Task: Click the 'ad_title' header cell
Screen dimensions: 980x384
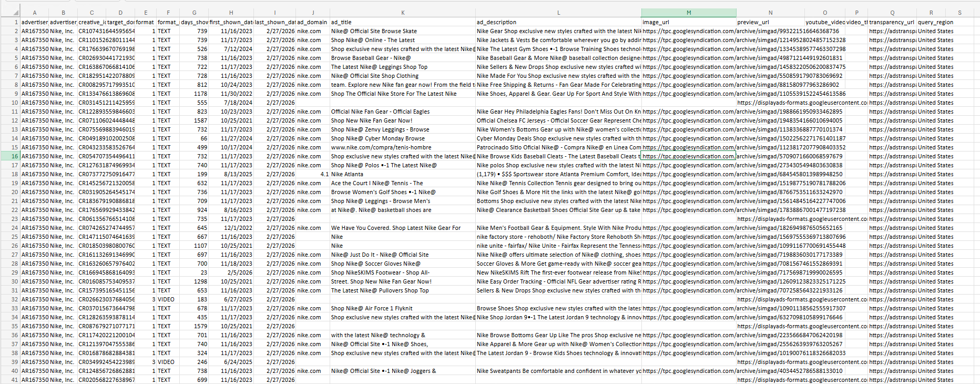Action: tap(403, 22)
